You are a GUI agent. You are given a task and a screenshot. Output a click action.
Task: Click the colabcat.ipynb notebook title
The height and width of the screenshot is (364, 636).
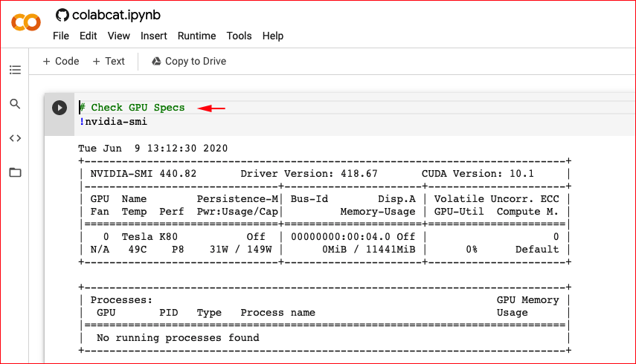116,16
